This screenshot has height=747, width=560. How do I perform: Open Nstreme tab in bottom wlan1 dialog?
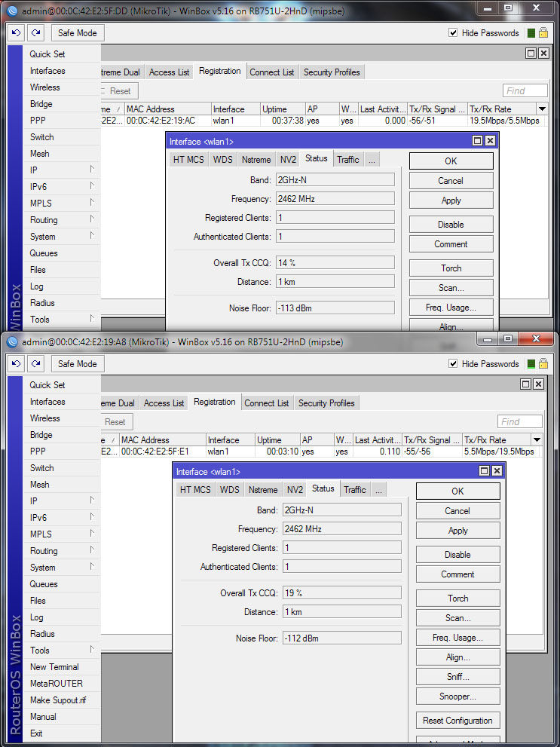tap(263, 490)
